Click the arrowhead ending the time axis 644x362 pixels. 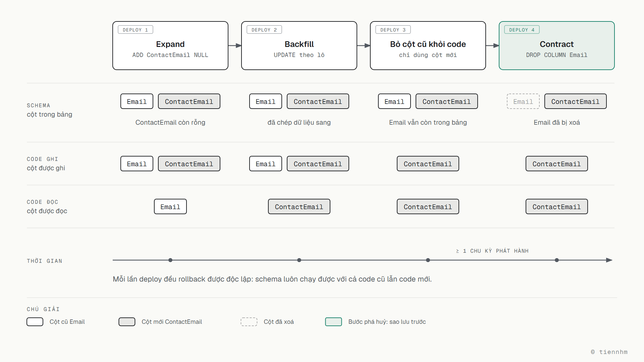(x=609, y=260)
